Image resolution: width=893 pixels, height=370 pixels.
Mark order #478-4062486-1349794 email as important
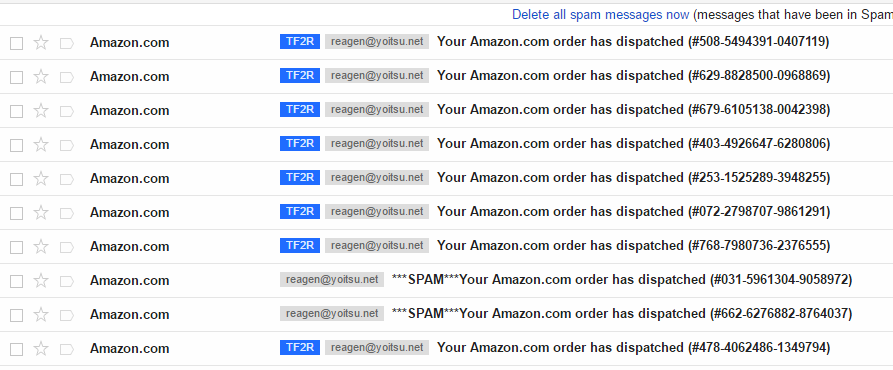coord(67,350)
